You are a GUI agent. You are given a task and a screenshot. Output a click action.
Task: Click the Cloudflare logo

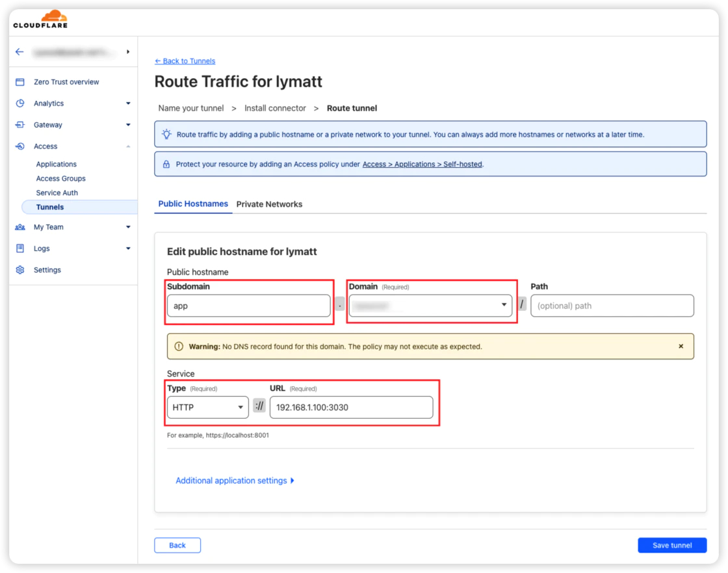[x=40, y=19]
